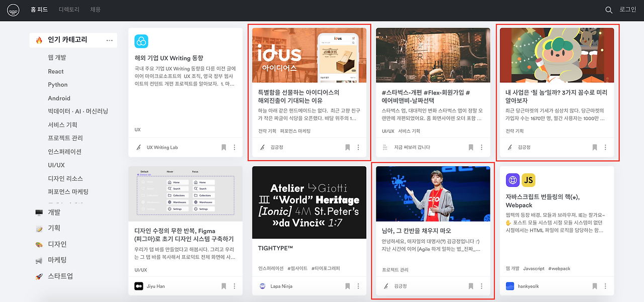Select the Android category

pyautogui.click(x=59, y=98)
